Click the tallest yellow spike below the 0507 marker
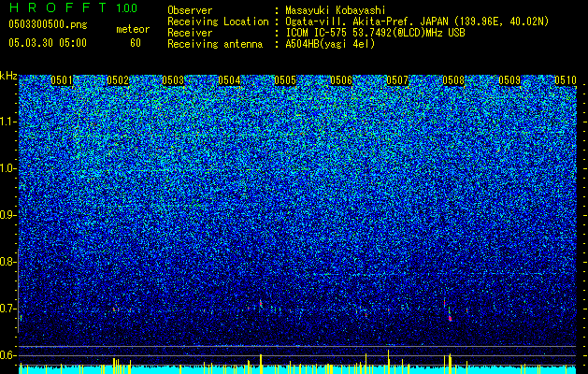Viewport: 588px width, 374px height. tap(389, 362)
